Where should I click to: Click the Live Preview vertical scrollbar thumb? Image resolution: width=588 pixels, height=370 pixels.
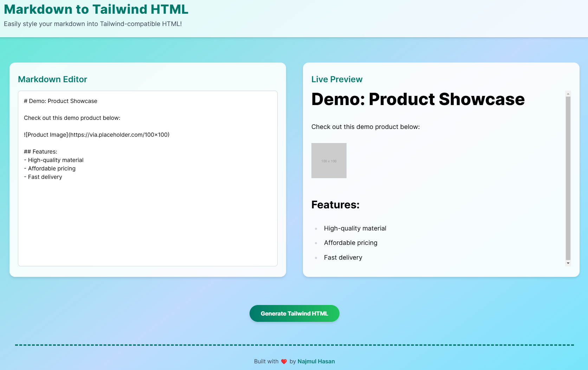568,178
